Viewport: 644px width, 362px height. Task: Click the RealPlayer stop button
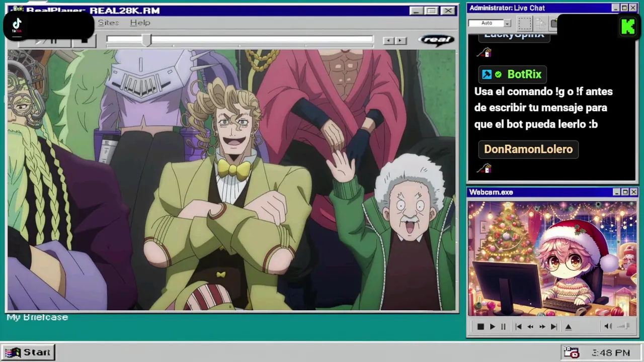pos(84,41)
